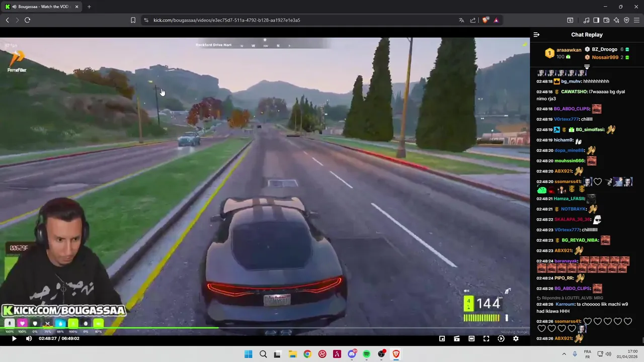Share this page via the share icon
644x362 pixels.
473,20
